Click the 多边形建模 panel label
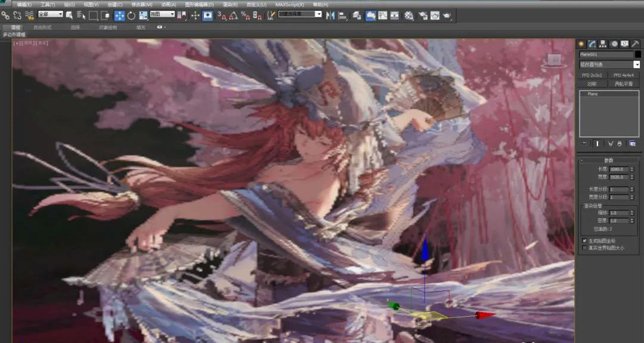The height and width of the screenshot is (343, 644). 14,35
